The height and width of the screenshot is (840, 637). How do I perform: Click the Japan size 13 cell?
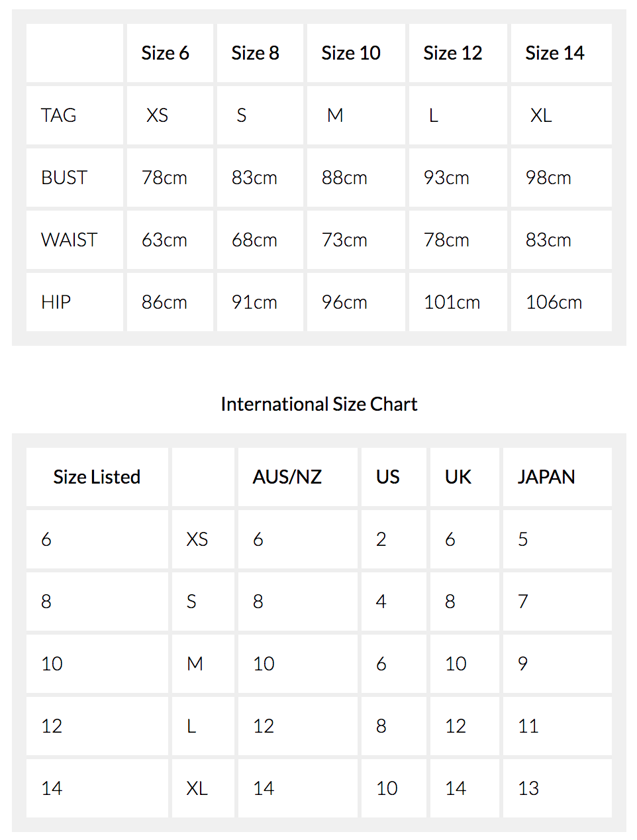528,788
